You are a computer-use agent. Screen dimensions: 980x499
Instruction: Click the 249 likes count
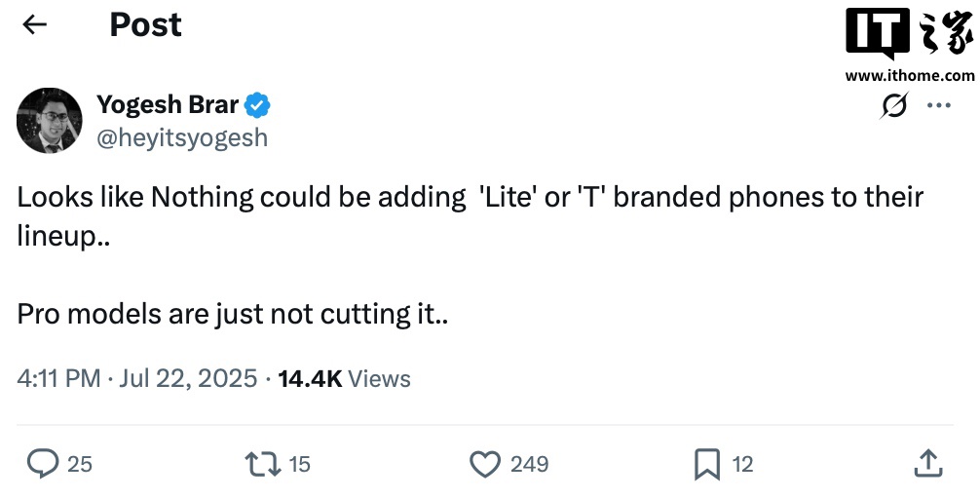529,464
